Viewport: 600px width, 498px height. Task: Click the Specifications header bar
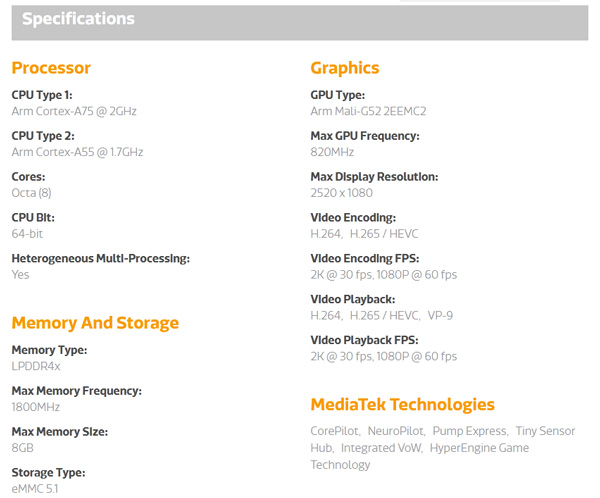pyautogui.click(x=300, y=23)
